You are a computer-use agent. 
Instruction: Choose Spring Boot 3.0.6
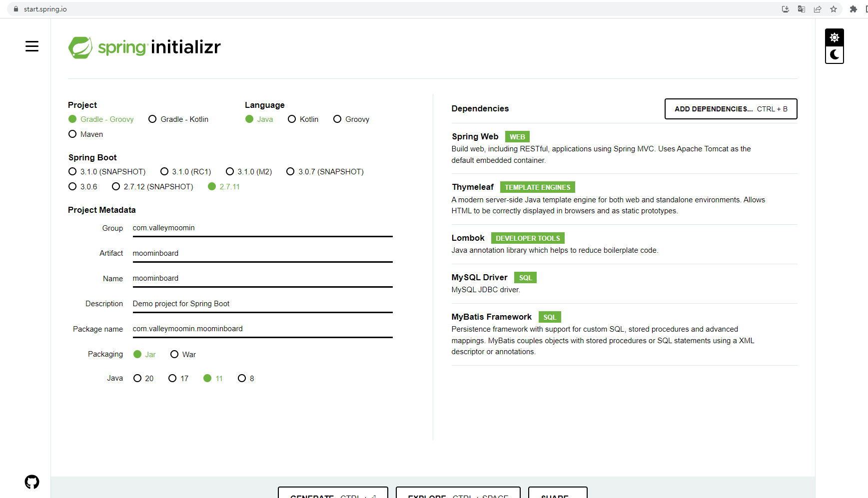83,186
